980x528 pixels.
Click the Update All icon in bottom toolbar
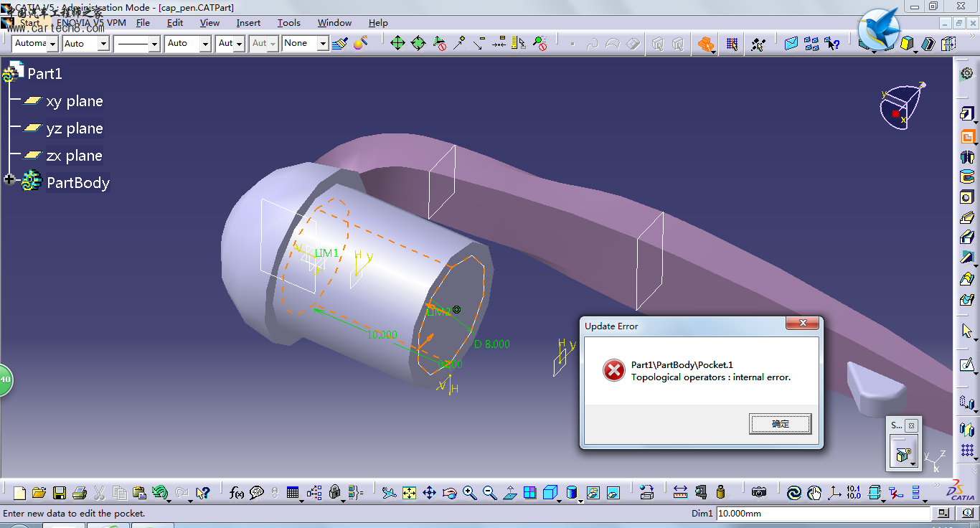click(794, 493)
